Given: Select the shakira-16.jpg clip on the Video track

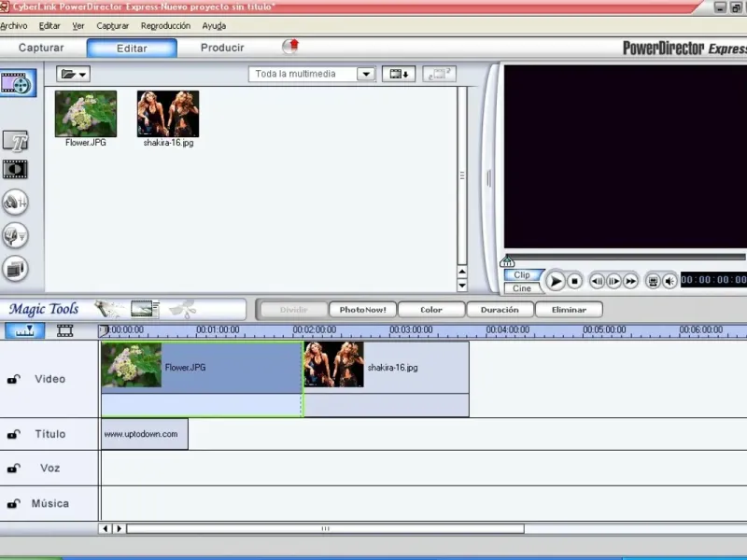Looking at the screenshot, I should (387, 379).
